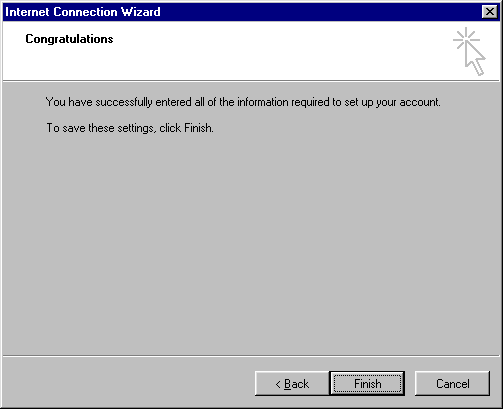The image size is (503, 409).
Task: Go back with the Back button
Action: click(292, 384)
